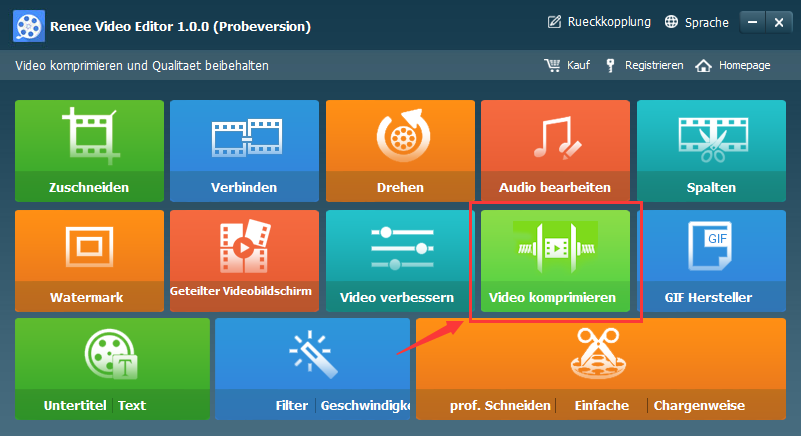This screenshot has height=436, width=801.
Task: Choose the GIF Hersteller label
Action: click(709, 297)
